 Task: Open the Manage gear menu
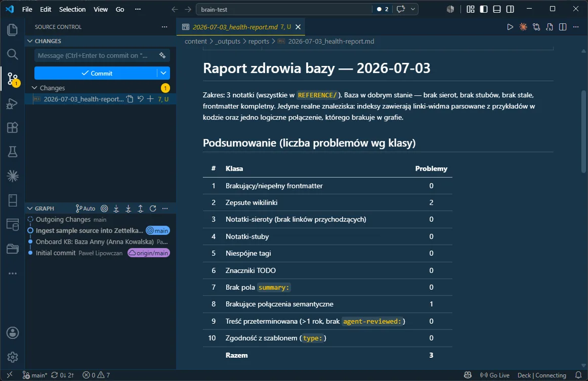click(12, 357)
